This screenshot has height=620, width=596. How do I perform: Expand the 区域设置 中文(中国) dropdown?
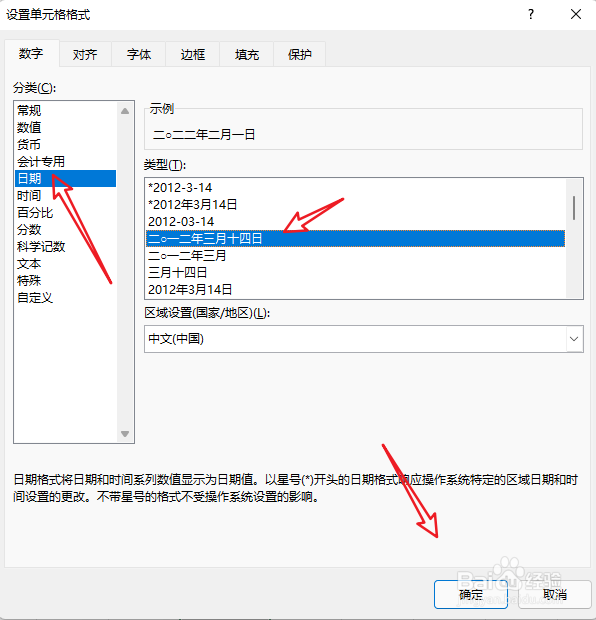click(574, 339)
